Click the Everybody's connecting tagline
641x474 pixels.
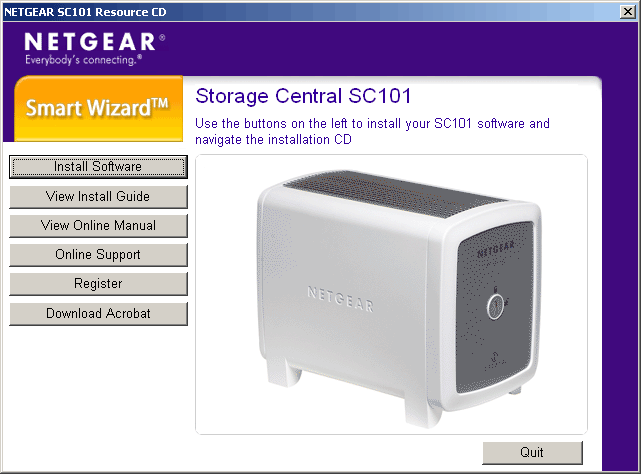(x=83, y=60)
